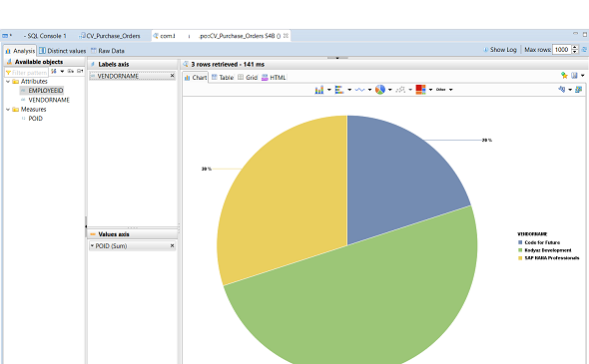The width and height of the screenshot is (589, 364).
Task: Remove VENDORNAME from Labels axis
Action: pos(172,76)
